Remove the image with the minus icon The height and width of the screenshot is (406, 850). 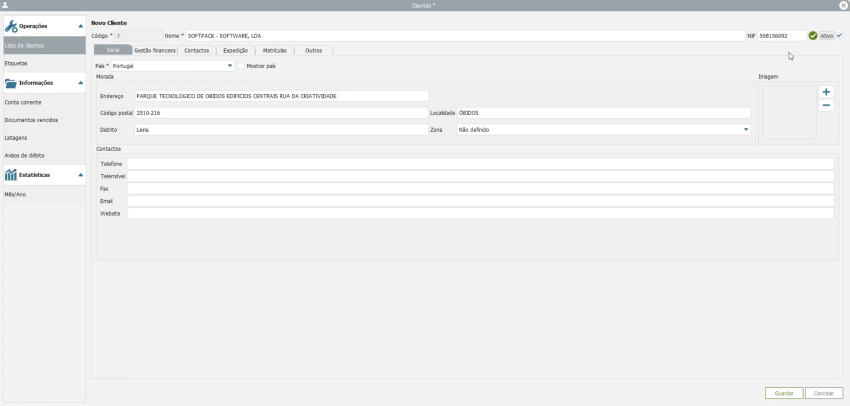pos(826,105)
